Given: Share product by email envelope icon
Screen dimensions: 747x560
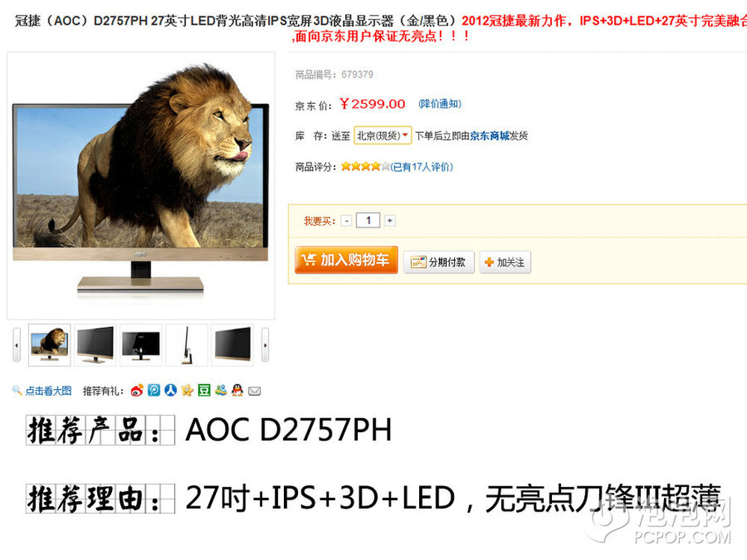Looking at the screenshot, I should (x=255, y=391).
